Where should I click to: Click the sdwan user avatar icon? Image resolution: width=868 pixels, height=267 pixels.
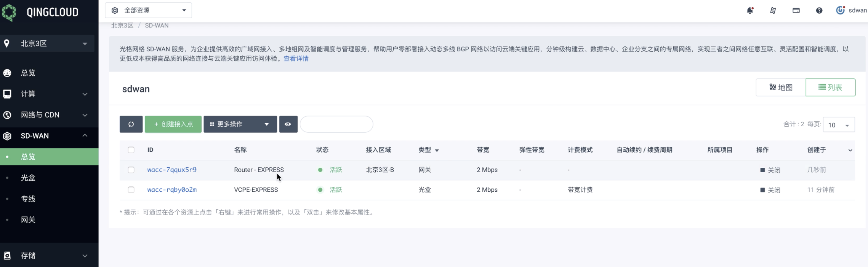tap(840, 10)
